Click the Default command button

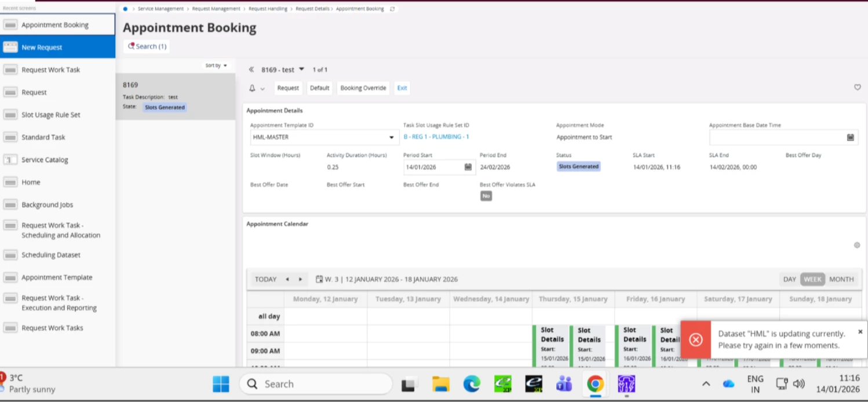coord(319,88)
